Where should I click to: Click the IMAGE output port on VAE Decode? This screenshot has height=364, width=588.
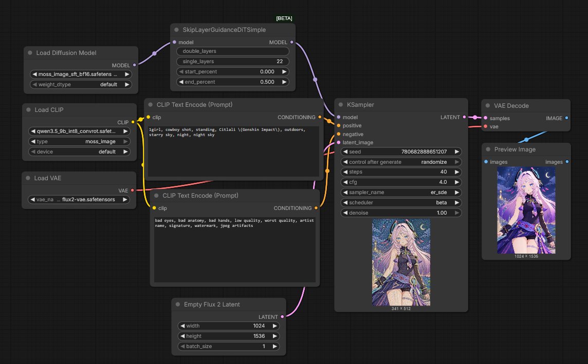coord(566,118)
